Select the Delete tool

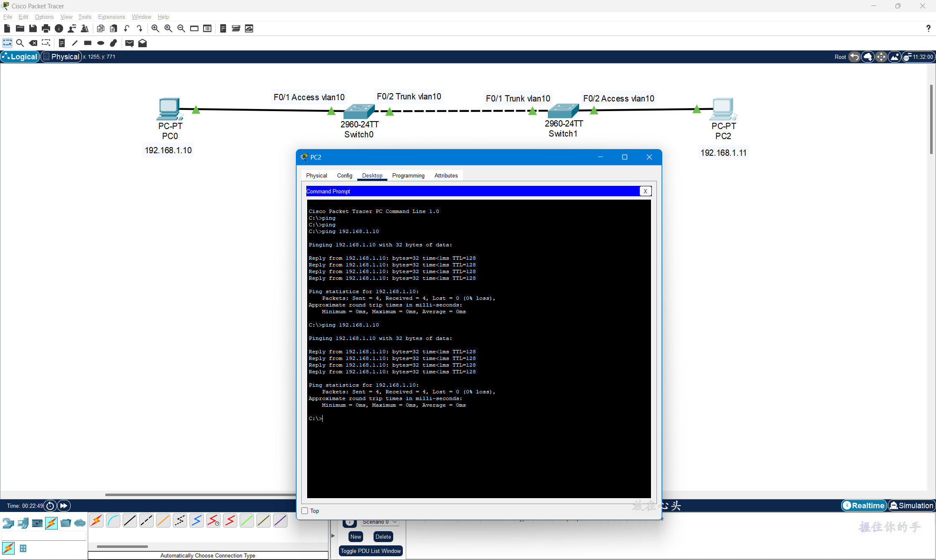[x=33, y=43]
